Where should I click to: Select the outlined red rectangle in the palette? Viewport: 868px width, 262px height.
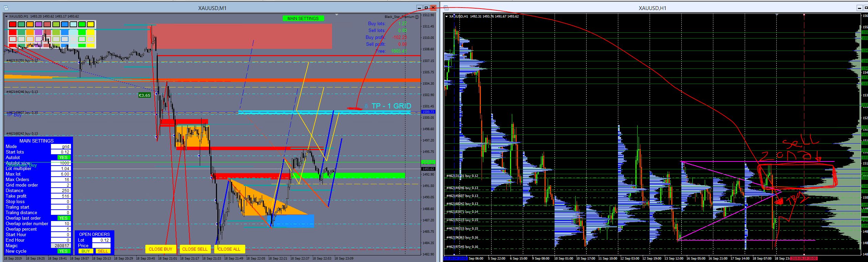[13, 39]
